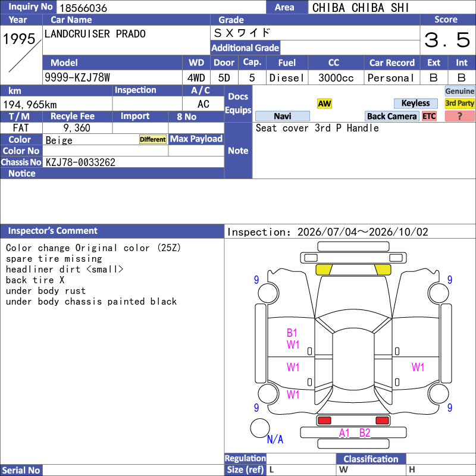Click the Classification header
This screenshot has height=476, width=476.
tap(371, 459)
